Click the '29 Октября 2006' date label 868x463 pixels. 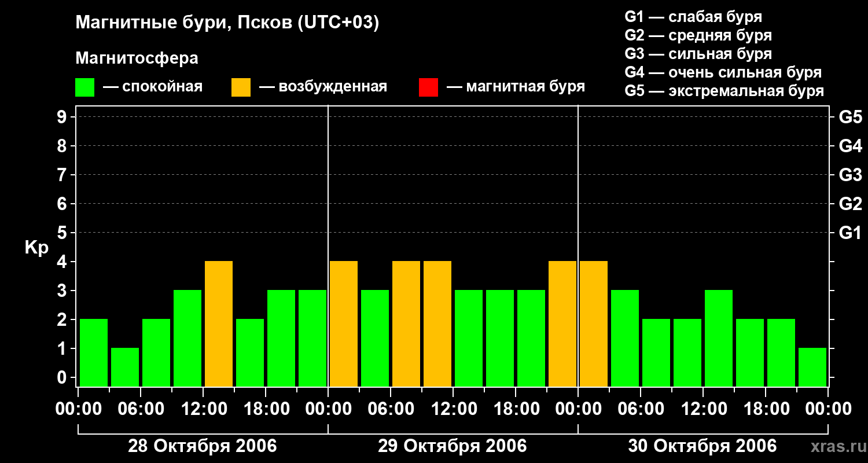pyautogui.click(x=453, y=446)
